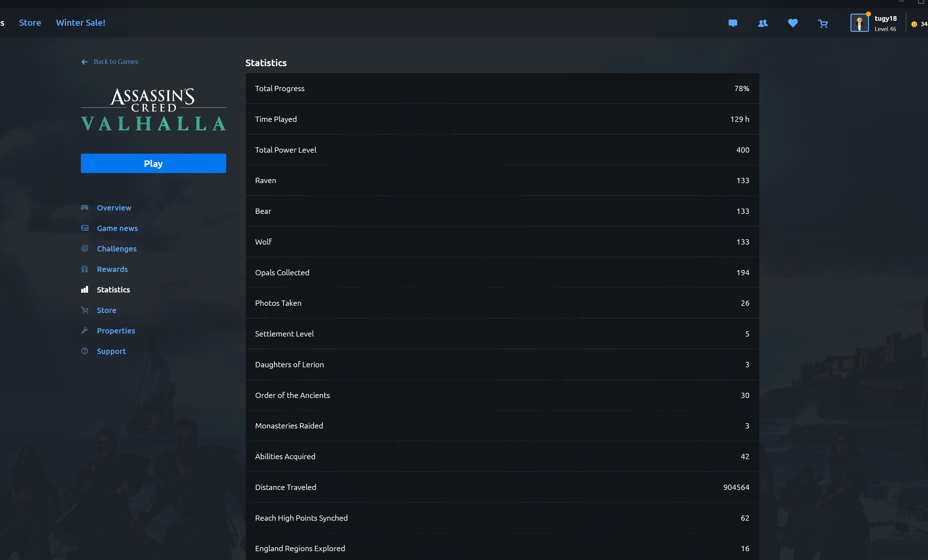Open the Overview section
Screen dimensions: 928x560
pos(114,208)
